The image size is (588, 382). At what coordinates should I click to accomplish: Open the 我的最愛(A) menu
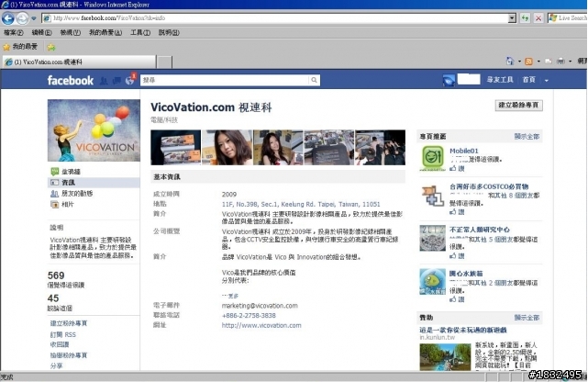click(x=105, y=33)
